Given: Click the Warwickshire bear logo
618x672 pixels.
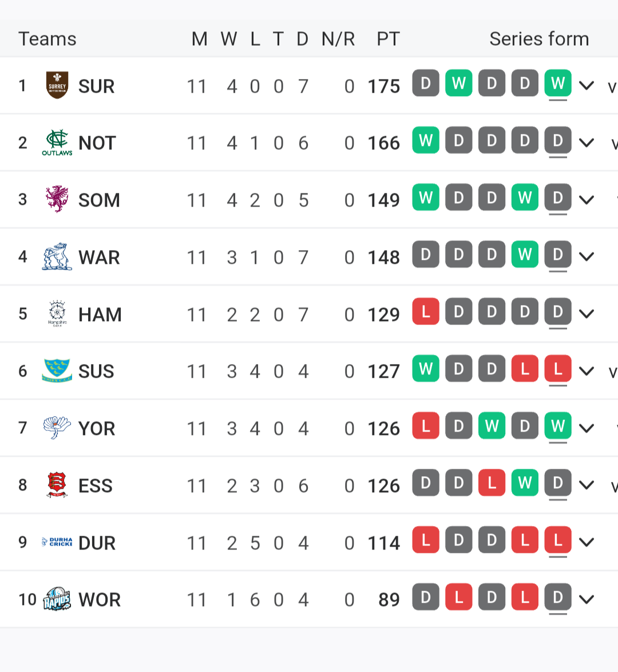Looking at the screenshot, I should pos(57,256).
